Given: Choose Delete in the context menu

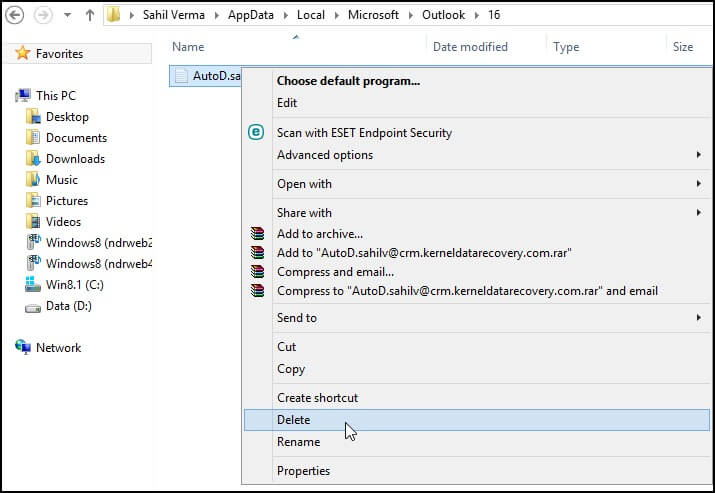Looking at the screenshot, I should coord(477,420).
